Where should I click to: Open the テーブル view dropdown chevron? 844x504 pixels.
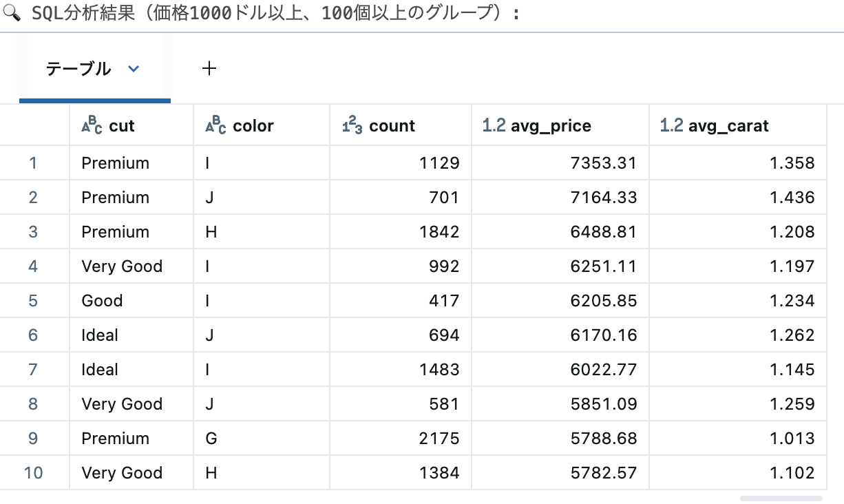pyautogui.click(x=134, y=69)
